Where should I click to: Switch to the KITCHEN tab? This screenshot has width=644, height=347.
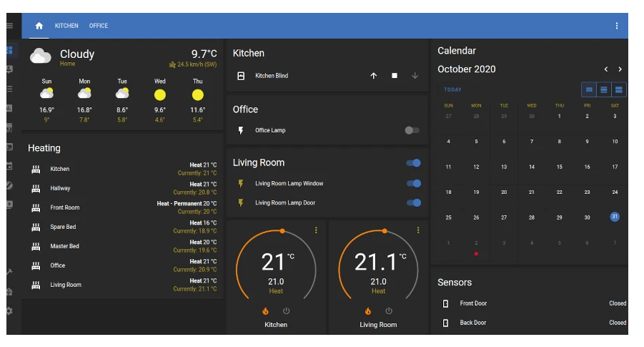click(66, 26)
